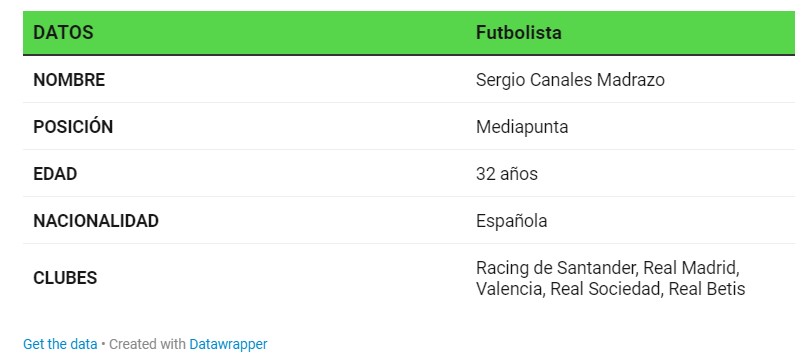Click the name Sergio Canales Madrazo
Screen dimensions: 812x362
point(570,80)
